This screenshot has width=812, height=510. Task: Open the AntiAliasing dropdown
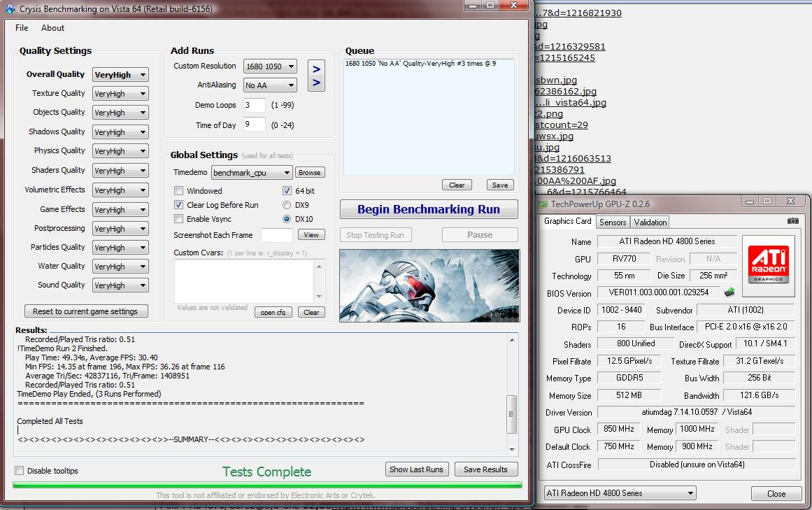[270, 85]
